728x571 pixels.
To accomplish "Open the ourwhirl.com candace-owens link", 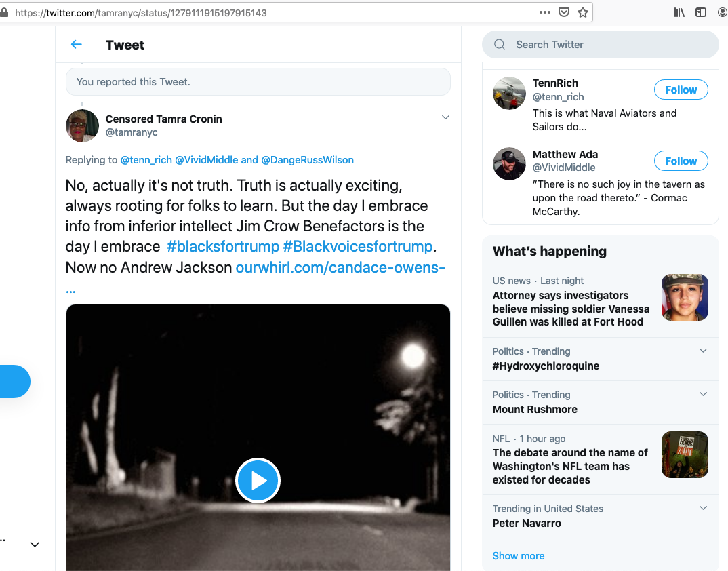I will tap(340, 267).
